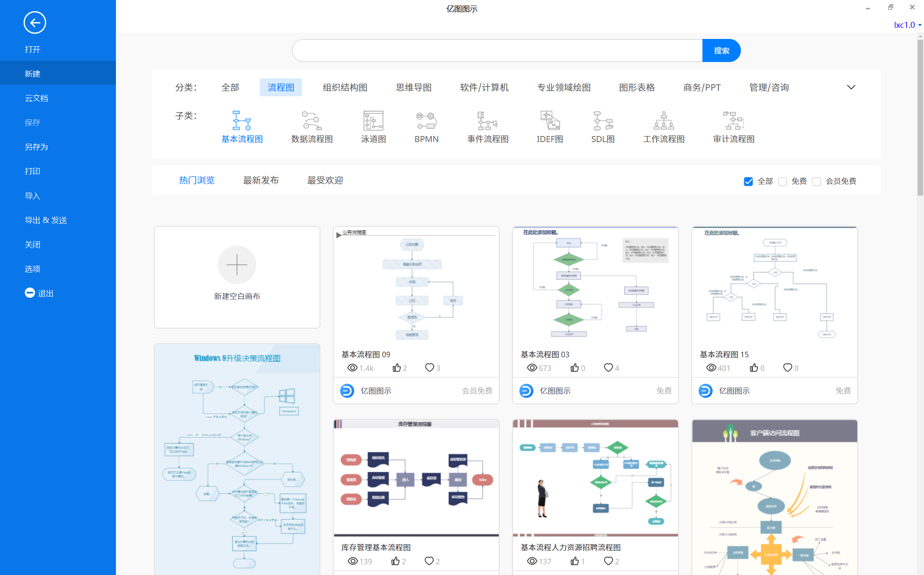Open the 基本流程图 15 template thumbnail
Screen dimensions: 924x575
click(775, 286)
